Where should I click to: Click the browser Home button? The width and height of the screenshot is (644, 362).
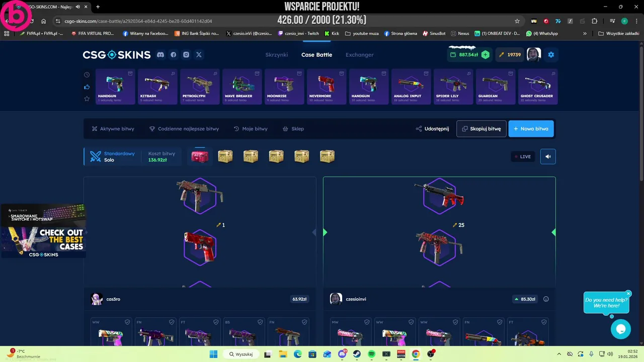pos(44,21)
